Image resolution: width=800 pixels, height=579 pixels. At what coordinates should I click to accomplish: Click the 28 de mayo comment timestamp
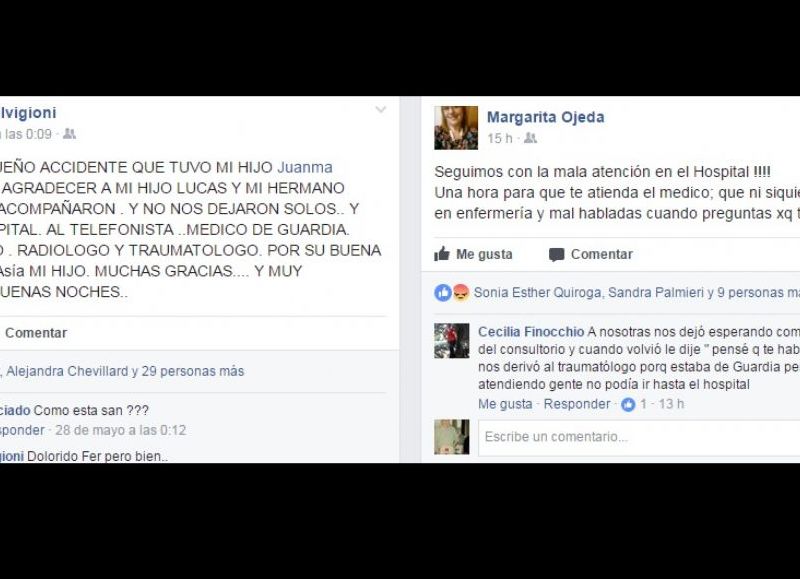120,430
